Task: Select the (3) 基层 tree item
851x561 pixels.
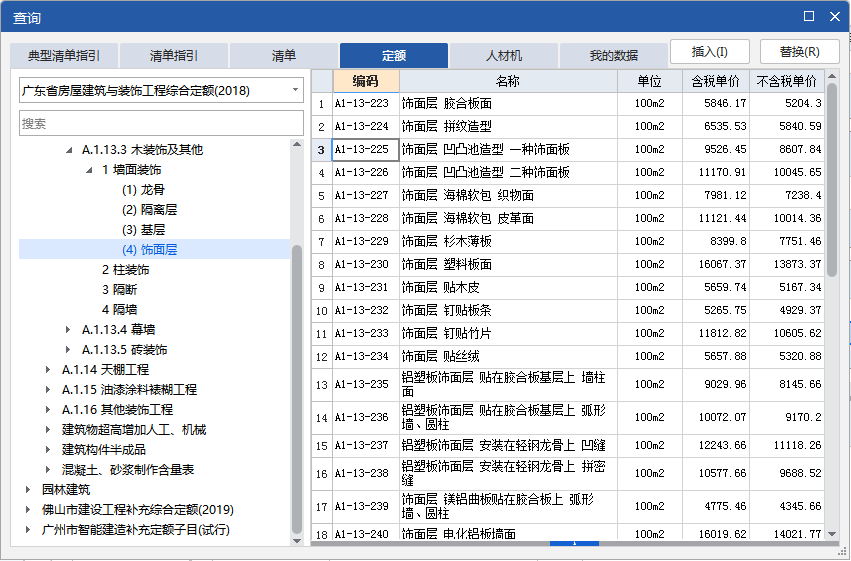Action: point(143,230)
